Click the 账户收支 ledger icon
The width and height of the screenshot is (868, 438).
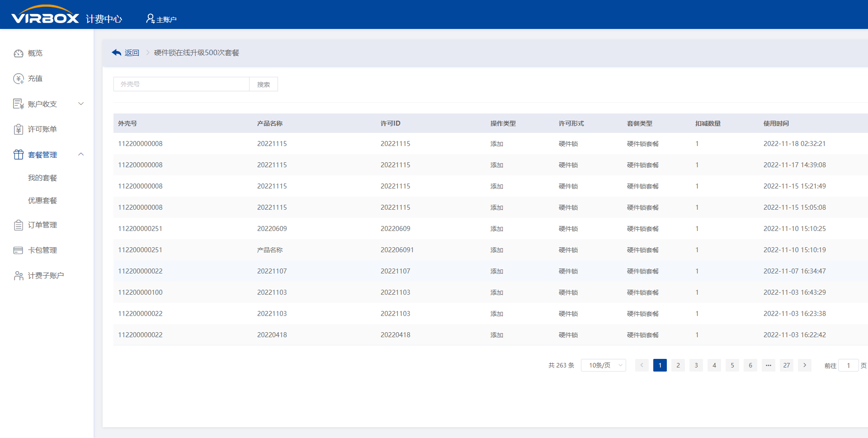coord(19,104)
